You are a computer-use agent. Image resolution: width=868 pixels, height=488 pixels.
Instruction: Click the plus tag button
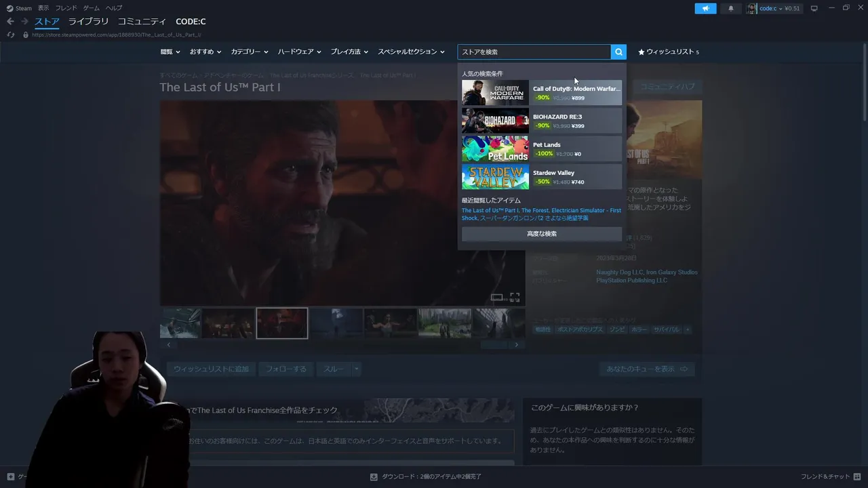687,329
